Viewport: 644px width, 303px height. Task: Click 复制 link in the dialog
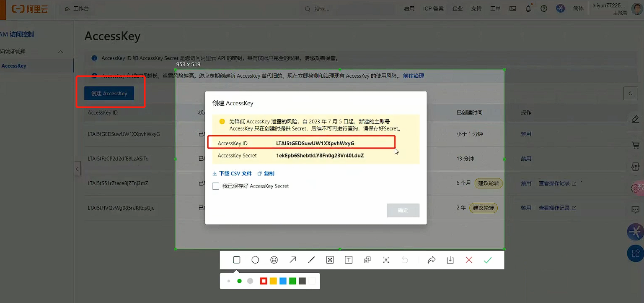point(266,173)
